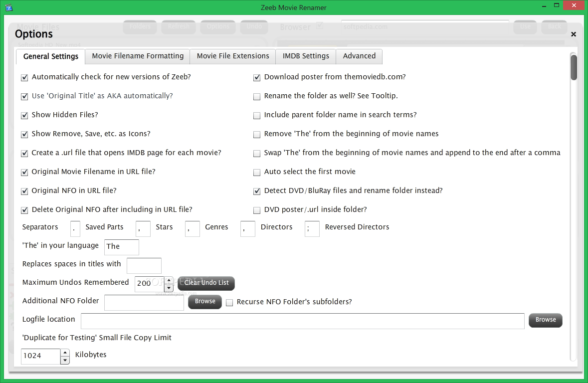Enable Include parent folder name in search

coord(257,116)
